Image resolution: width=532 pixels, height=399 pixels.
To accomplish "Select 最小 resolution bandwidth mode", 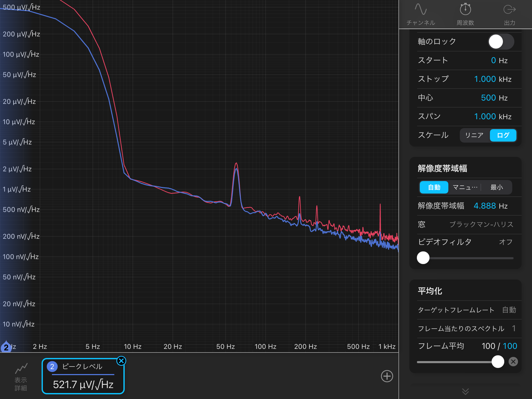I will click(x=497, y=187).
